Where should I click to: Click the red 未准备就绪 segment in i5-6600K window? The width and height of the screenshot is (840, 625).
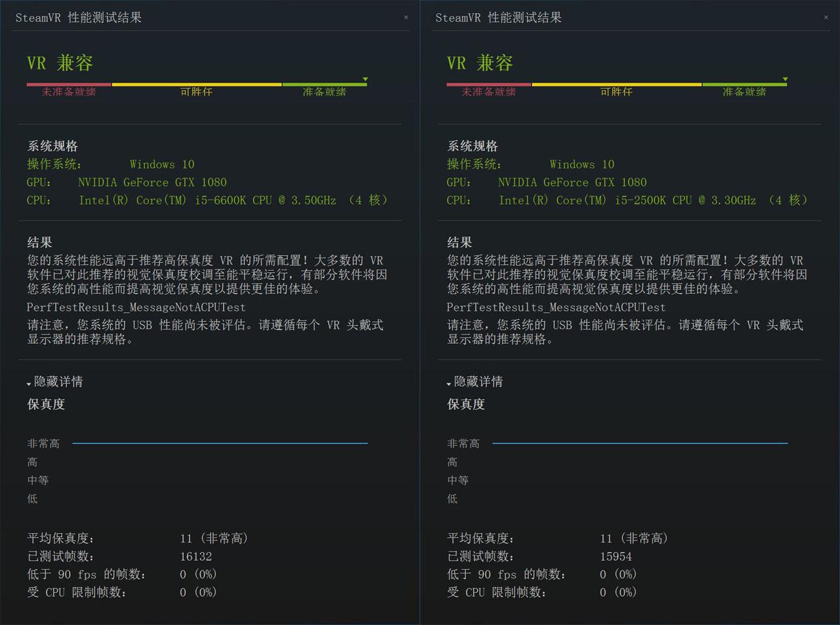click(69, 85)
